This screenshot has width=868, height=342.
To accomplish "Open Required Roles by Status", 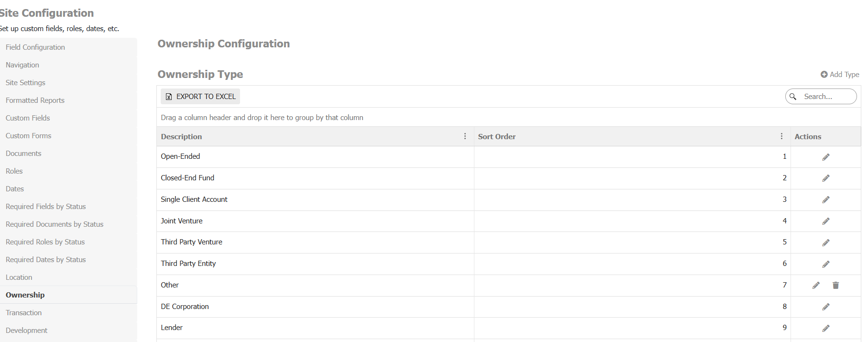I will tap(45, 242).
